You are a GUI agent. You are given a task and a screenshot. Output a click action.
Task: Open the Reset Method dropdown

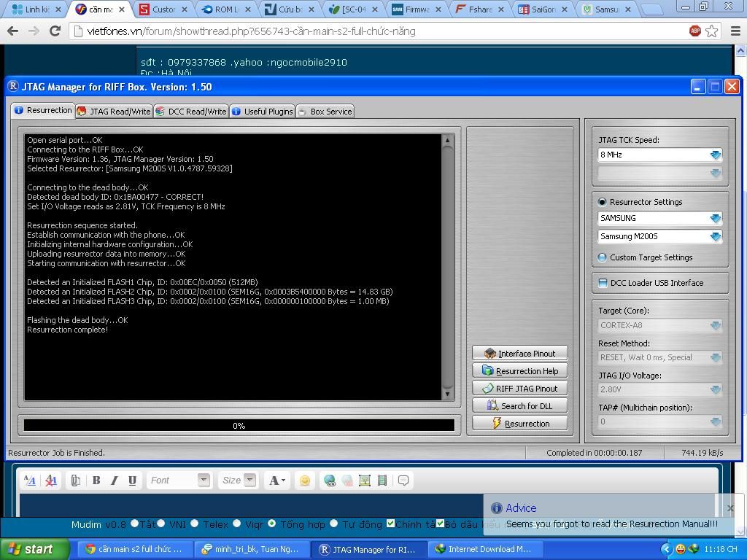(x=659, y=357)
